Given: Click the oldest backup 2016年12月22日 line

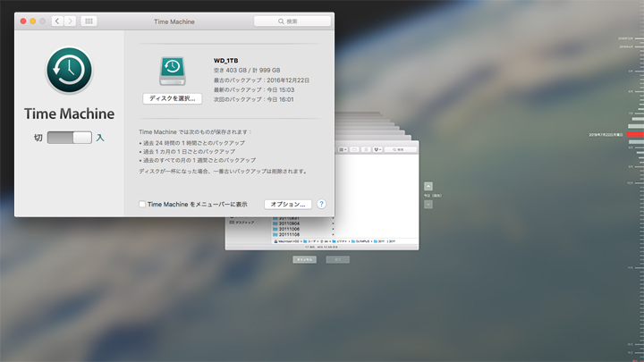Looking at the screenshot, I should pos(261,80).
